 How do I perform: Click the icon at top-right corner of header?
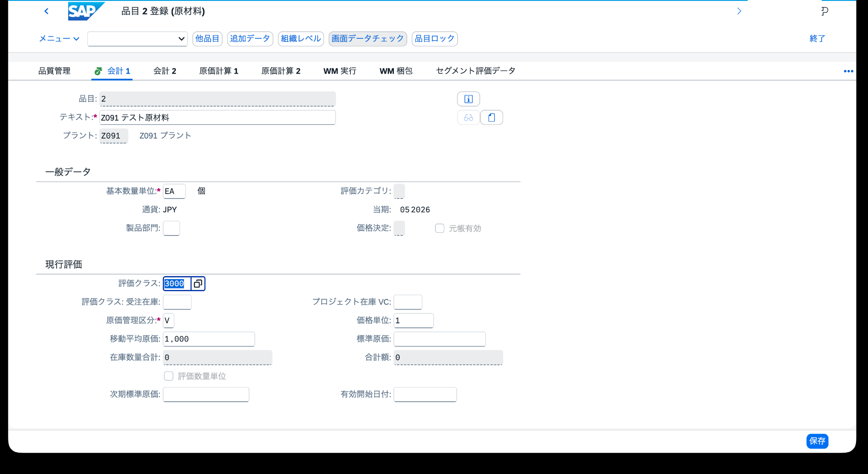[x=825, y=11]
